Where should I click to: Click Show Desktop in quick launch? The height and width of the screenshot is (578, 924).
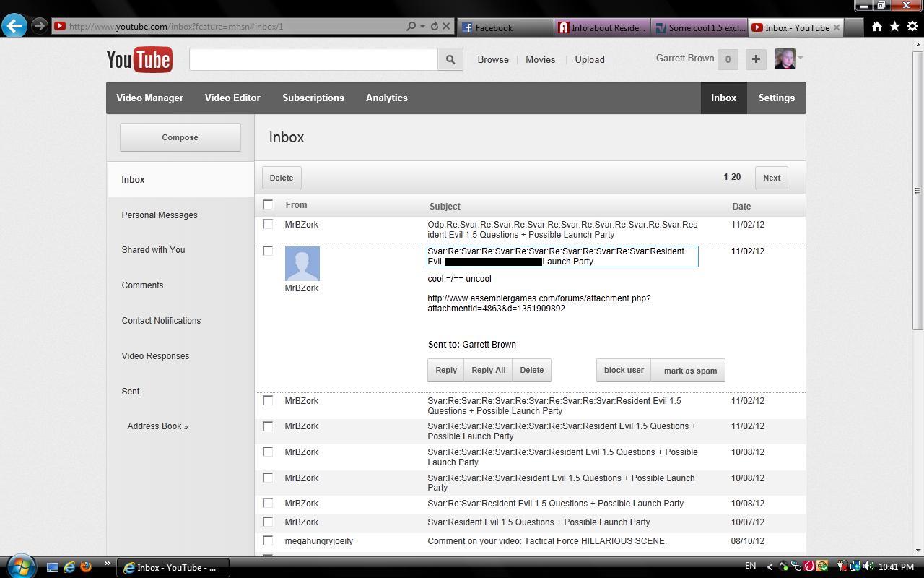pos(52,567)
